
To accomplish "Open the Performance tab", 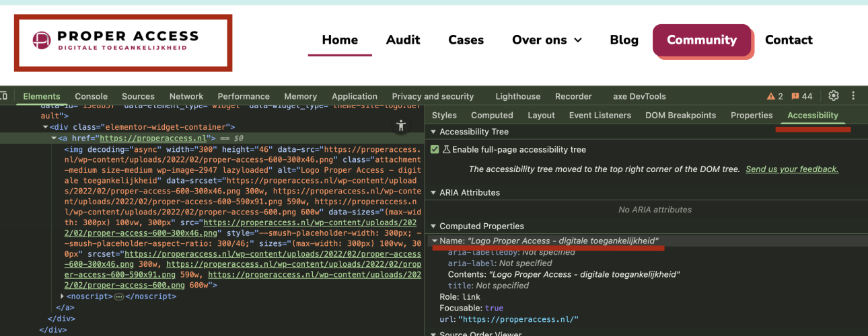I will (244, 96).
